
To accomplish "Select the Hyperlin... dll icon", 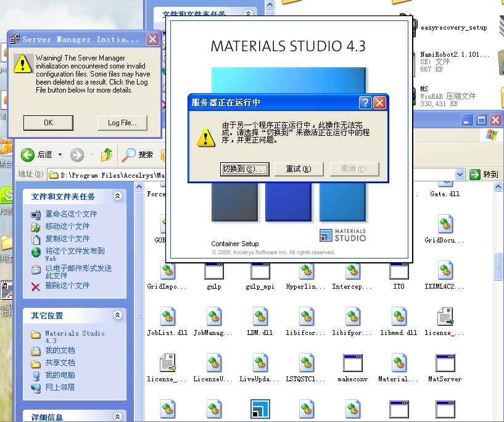I will (x=307, y=270).
